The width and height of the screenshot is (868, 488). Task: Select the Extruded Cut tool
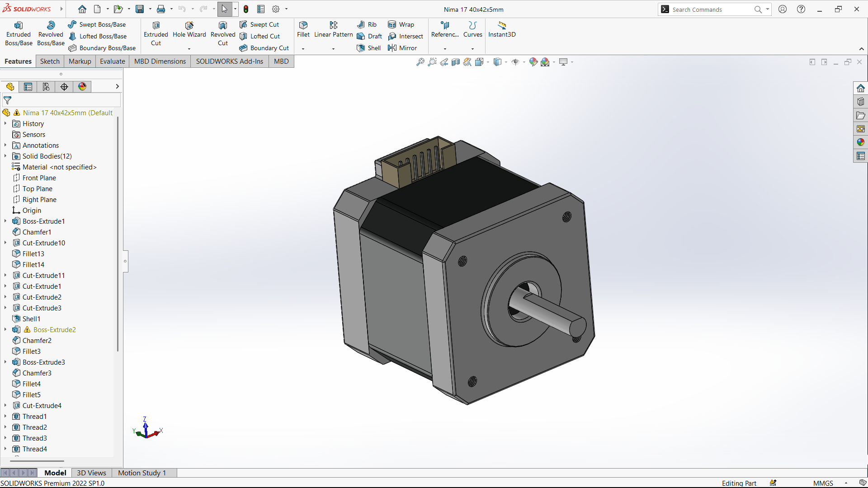(156, 33)
